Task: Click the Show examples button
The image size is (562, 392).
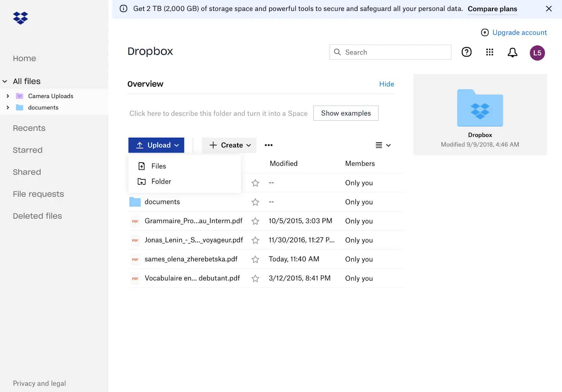Action: point(346,113)
